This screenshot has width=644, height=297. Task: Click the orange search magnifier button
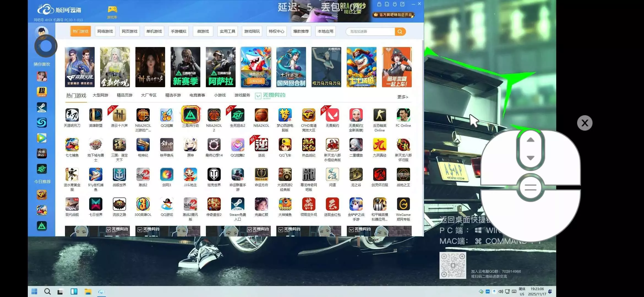[400, 32]
